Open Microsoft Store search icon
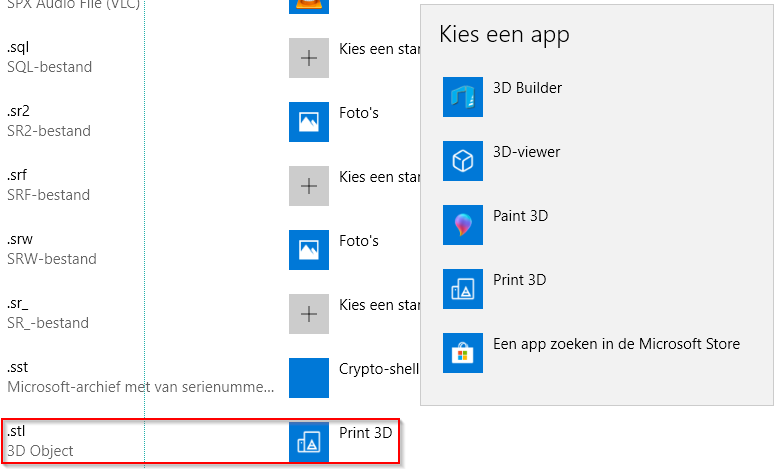This screenshot has height=469, width=782. coord(462,353)
